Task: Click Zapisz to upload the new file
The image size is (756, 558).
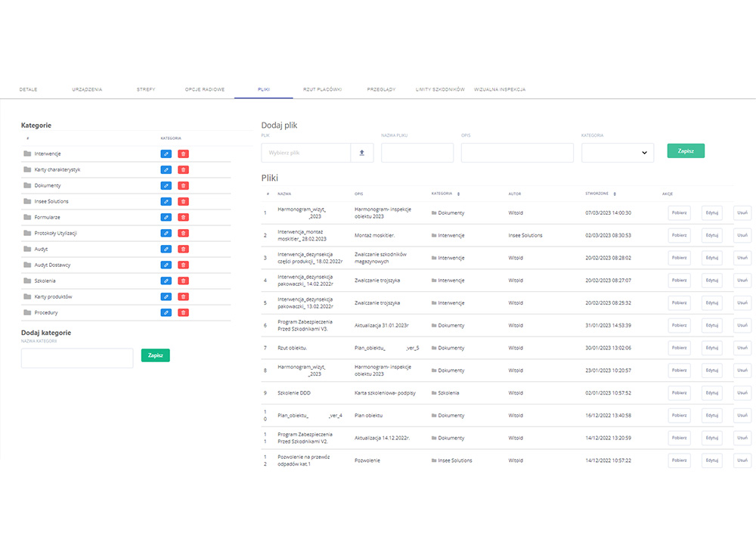Action: pyautogui.click(x=685, y=150)
